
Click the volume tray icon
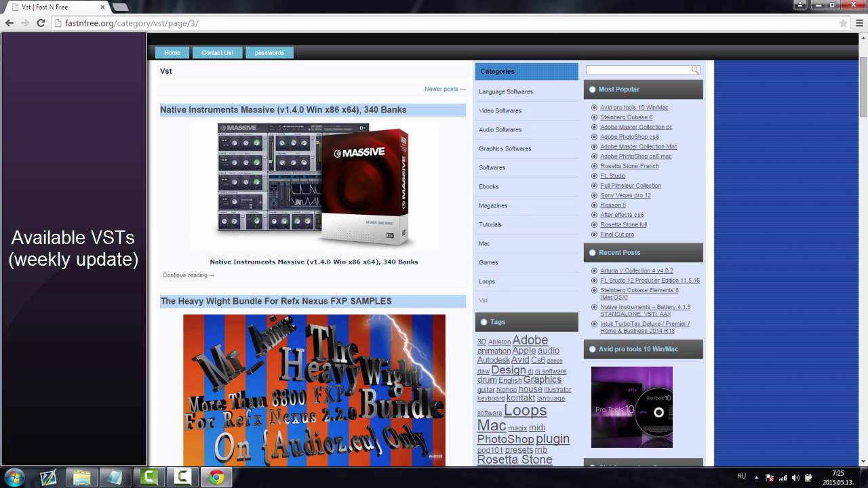pyautogui.click(x=795, y=477)
